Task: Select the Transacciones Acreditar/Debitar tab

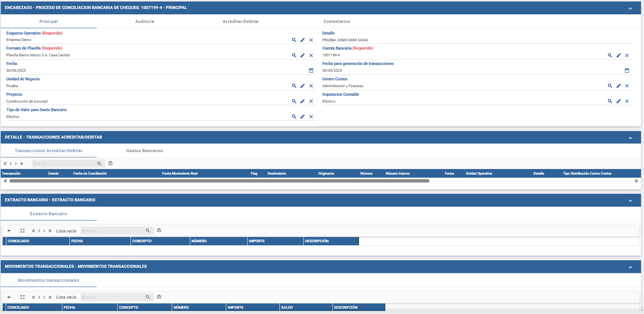Action: tap(49, 151)
